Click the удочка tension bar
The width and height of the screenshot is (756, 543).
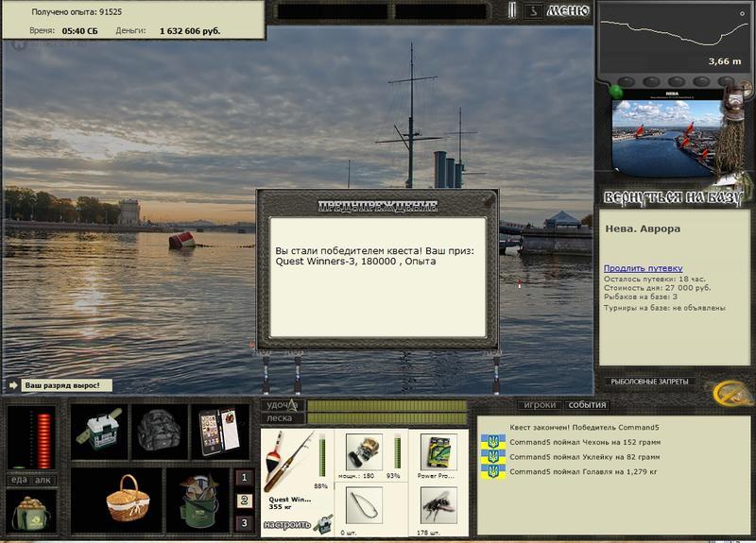point(387,406)
